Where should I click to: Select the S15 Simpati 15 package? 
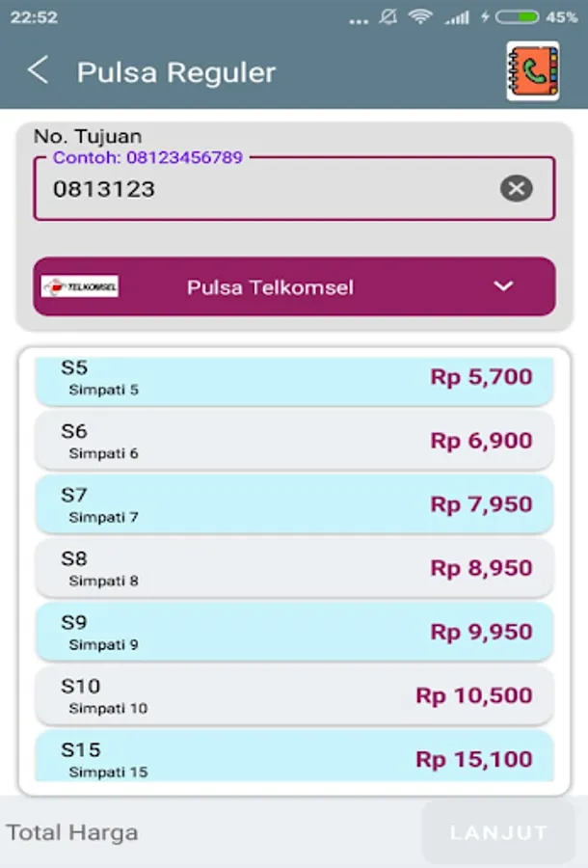tap(294, 755)
